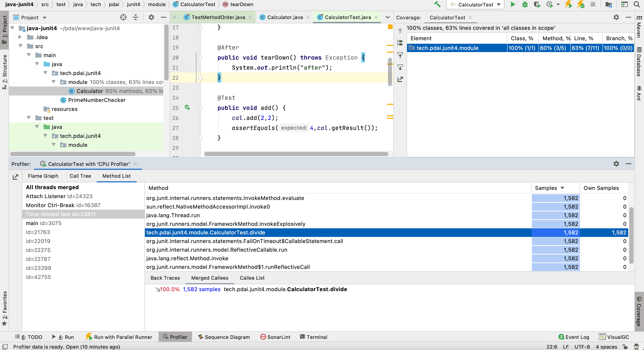This screenshot has width=644, height=350.
Task: Click locate-in-project crosshair icon in Project panel
Action: tap(123, 17)
